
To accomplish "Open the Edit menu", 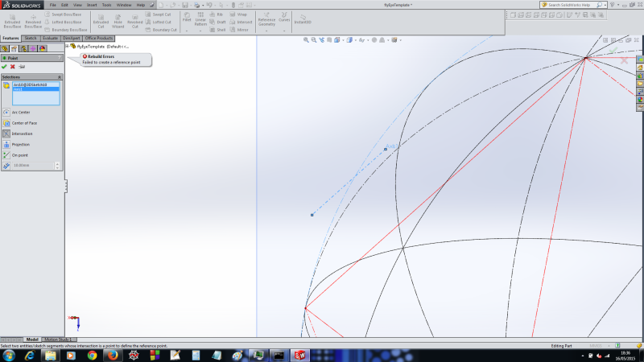I will (64, 5).
